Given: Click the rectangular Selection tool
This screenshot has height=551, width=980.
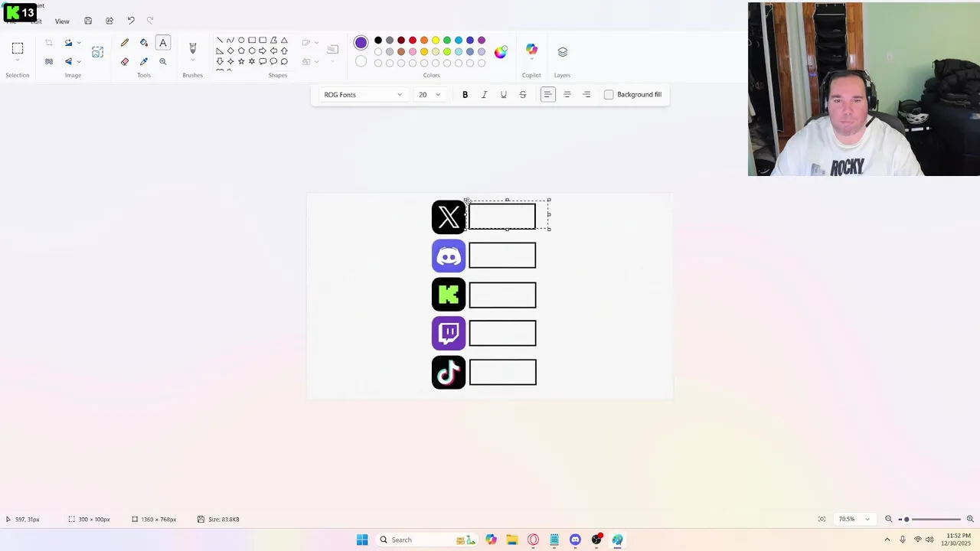Looking at the screenshot, I should [18, 48].
